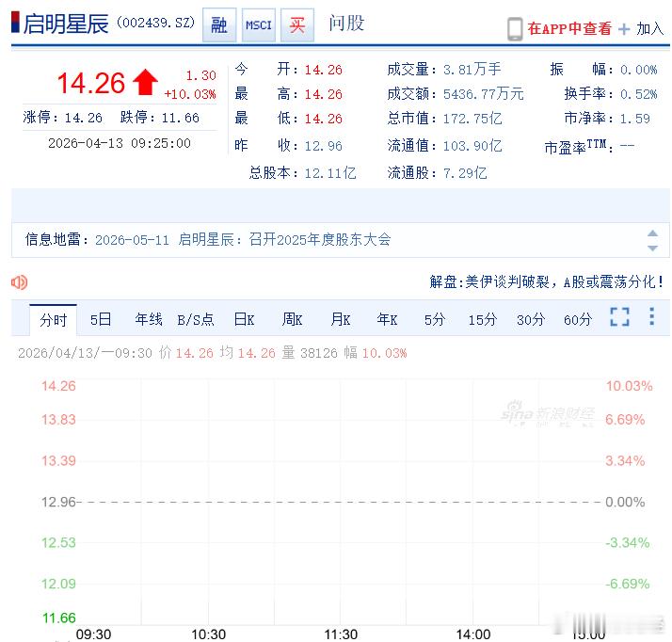Click the plus icon to add stock
The image size is (672, 642).
coord(624,29)
